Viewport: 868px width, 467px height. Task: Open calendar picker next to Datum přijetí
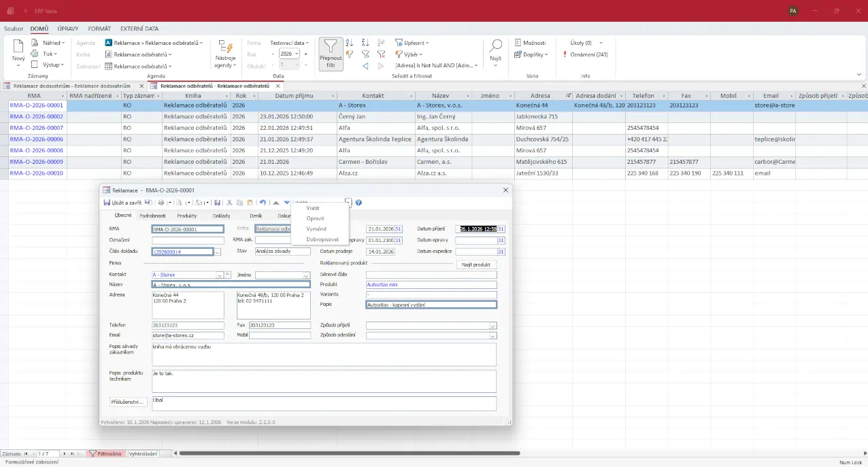tap(501, 229)
